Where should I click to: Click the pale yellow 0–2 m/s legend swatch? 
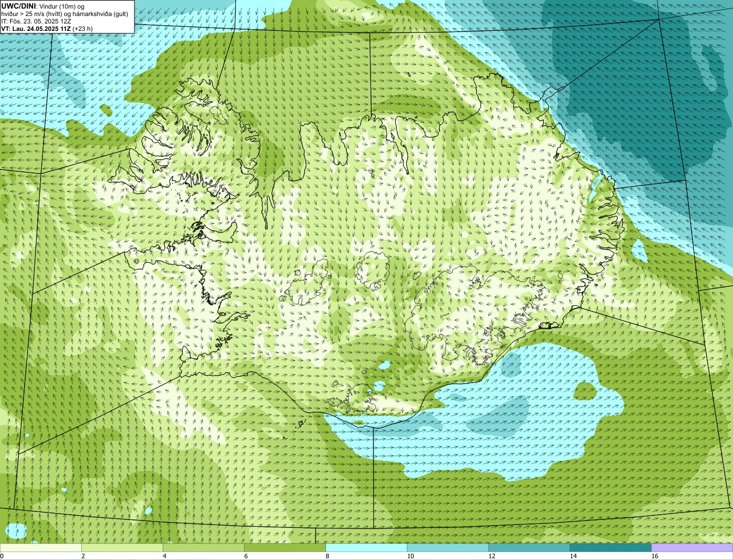coord(41,548)
